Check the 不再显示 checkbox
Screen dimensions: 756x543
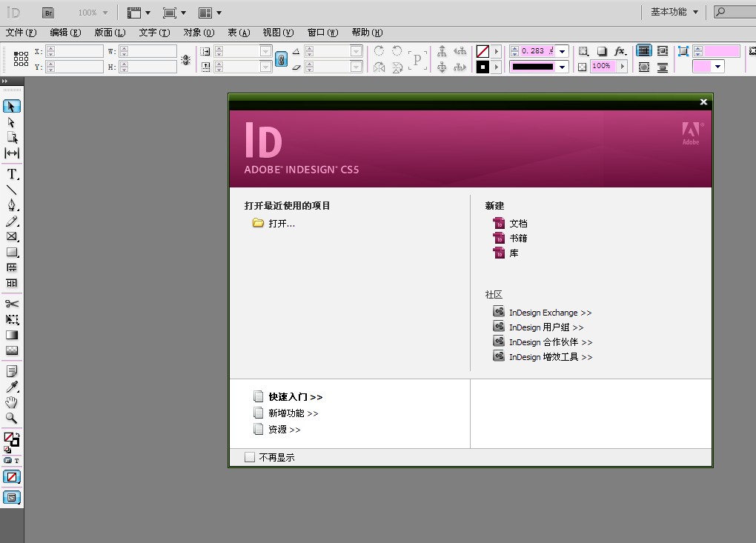(250, 457)
